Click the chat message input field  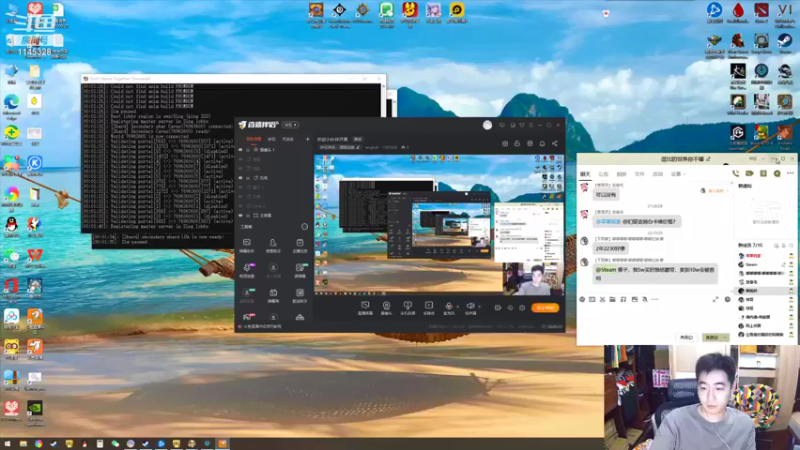coord(655,318)
